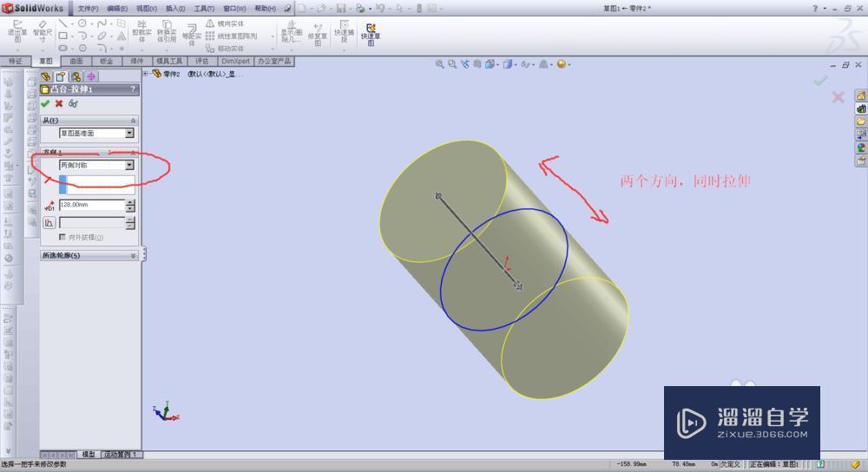Switch to the 模具工具 tab
This screenshot has width=868, height=472.
(169, 61)
